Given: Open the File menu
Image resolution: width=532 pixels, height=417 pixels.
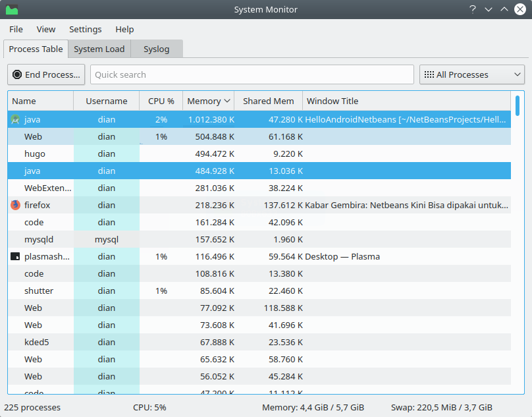Looking at the screenshot, I should coord(15,30).
